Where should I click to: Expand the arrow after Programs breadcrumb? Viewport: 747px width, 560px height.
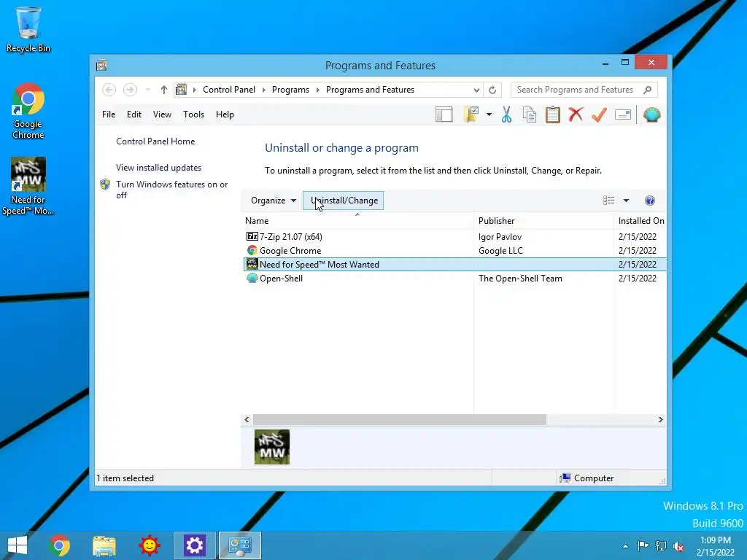(x=318, y=90)
